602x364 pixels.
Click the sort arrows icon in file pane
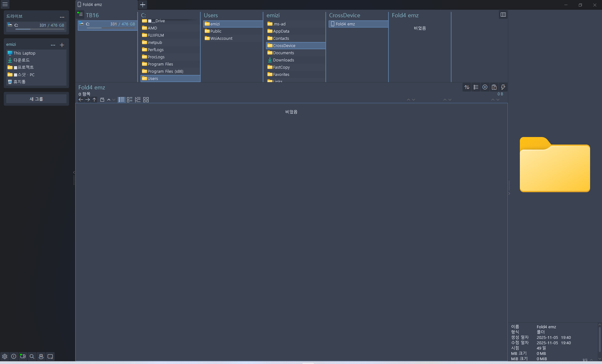tap(467, 87)
